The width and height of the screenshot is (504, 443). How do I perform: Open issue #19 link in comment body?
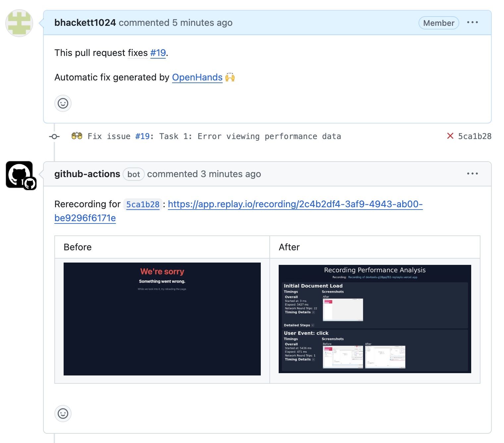tap(158, 53)
